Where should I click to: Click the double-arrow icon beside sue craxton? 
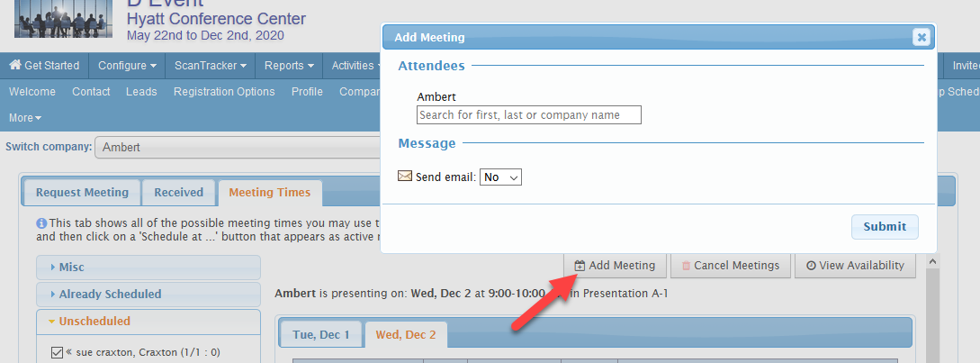69,351
